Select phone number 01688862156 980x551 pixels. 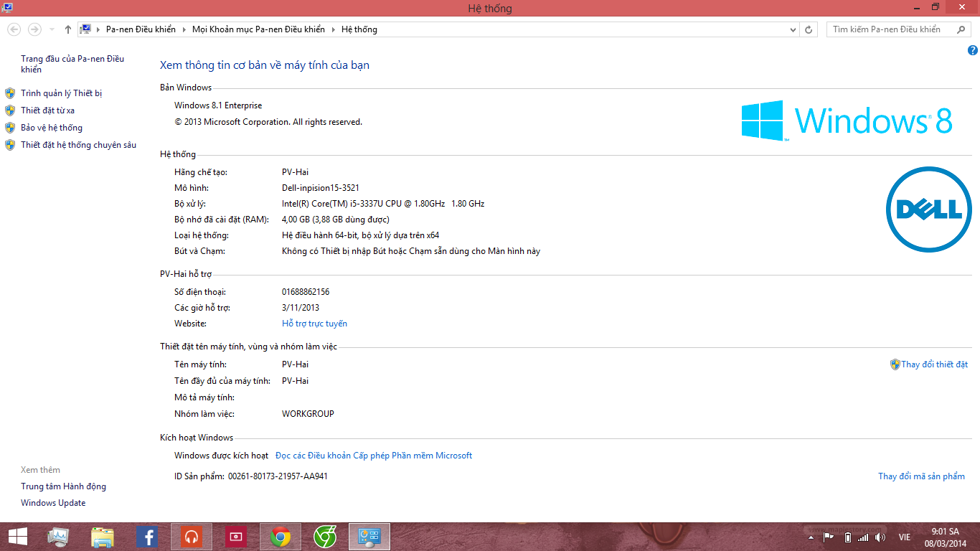tap(306, 292)
